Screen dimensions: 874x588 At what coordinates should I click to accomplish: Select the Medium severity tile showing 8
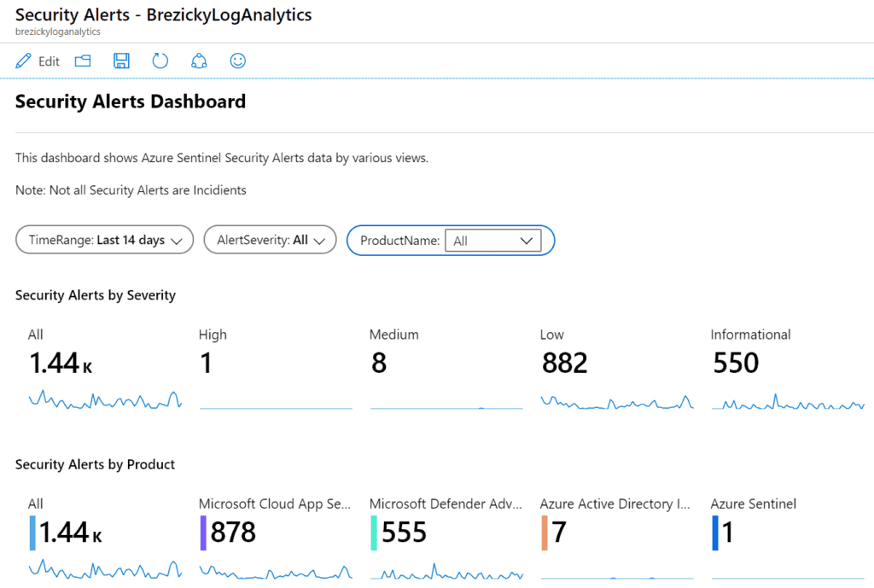click(x=446, y=369)
